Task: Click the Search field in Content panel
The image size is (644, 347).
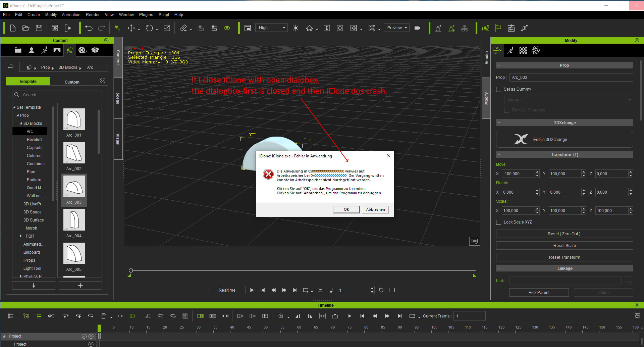Action: pos(57,95)
